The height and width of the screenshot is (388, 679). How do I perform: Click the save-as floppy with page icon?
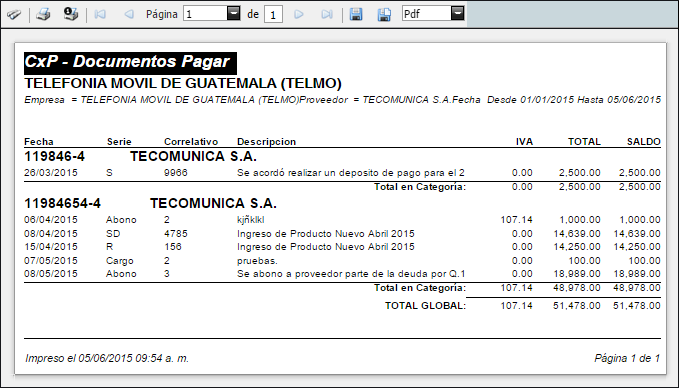(384, 14)
